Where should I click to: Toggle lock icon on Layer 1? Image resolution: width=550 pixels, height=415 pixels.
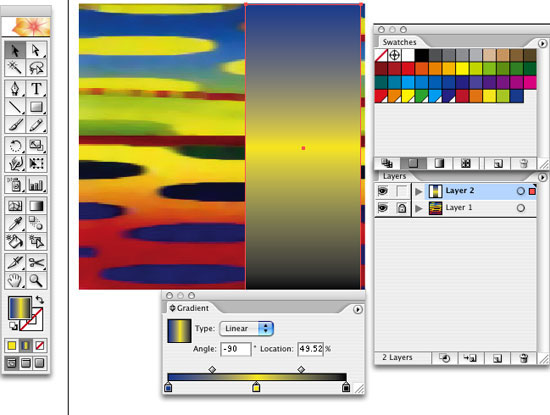pyautogui.click(x=402, y=208)
